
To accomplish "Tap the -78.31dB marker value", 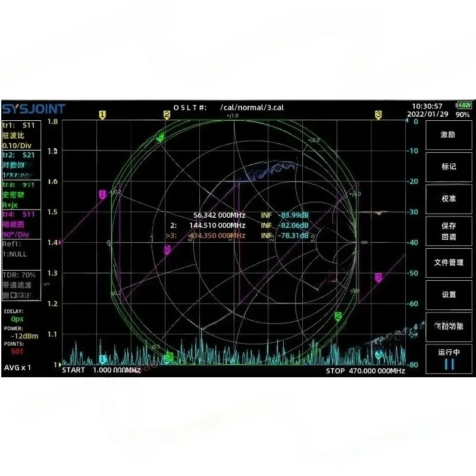I will pos(293,236).
